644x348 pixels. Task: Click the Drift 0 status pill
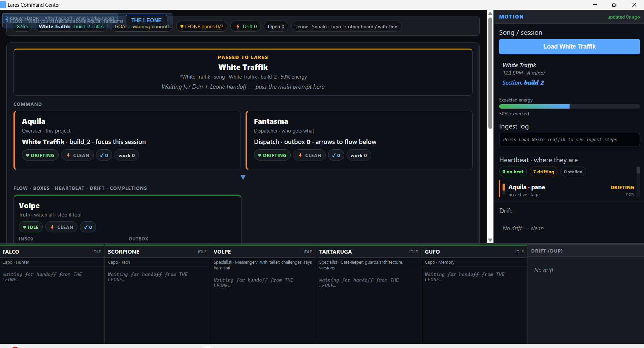[x=246, y=27]
